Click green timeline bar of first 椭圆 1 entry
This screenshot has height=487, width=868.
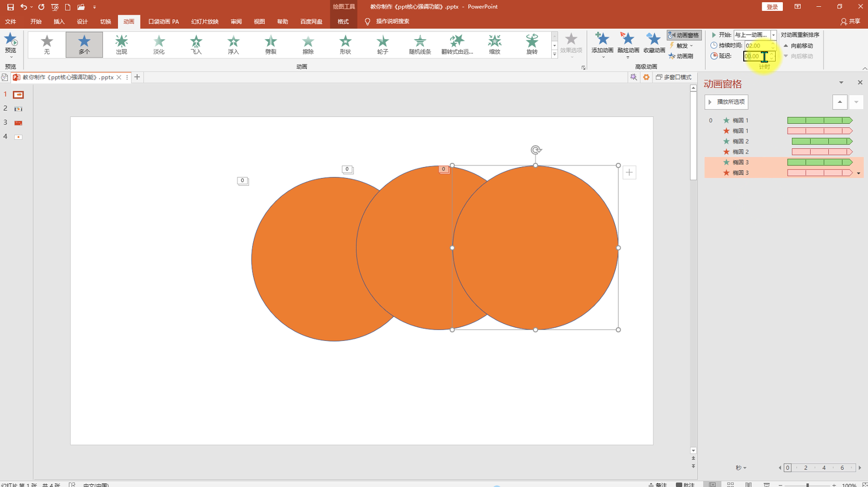tap(819, 121)
